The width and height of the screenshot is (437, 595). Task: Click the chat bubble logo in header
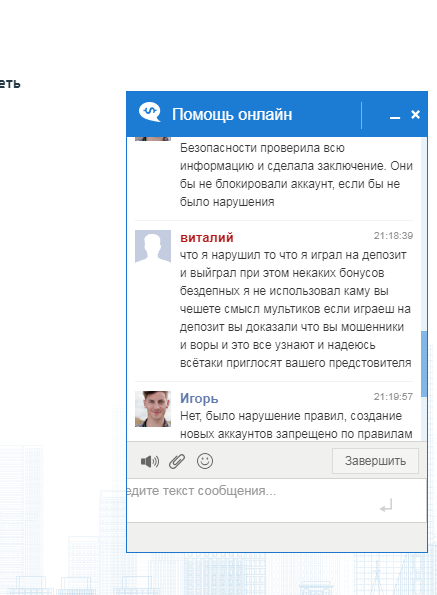149,112
